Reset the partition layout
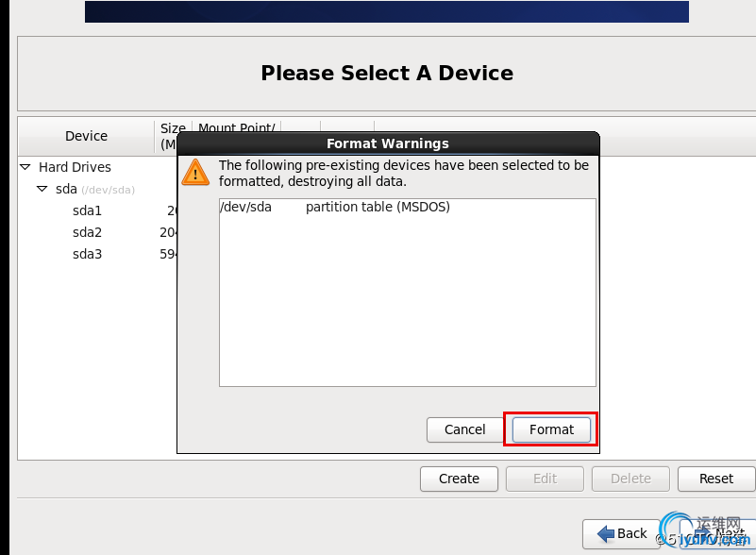The height and width of the screenshot is (555, 756). [x=716, y=479]
